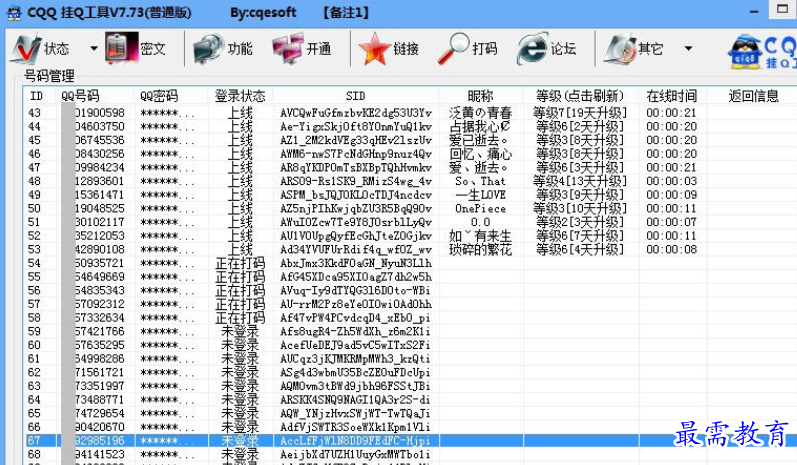Sort by the ID column header
The width and height of the screenshot is (797, 465).
point(37,96)
